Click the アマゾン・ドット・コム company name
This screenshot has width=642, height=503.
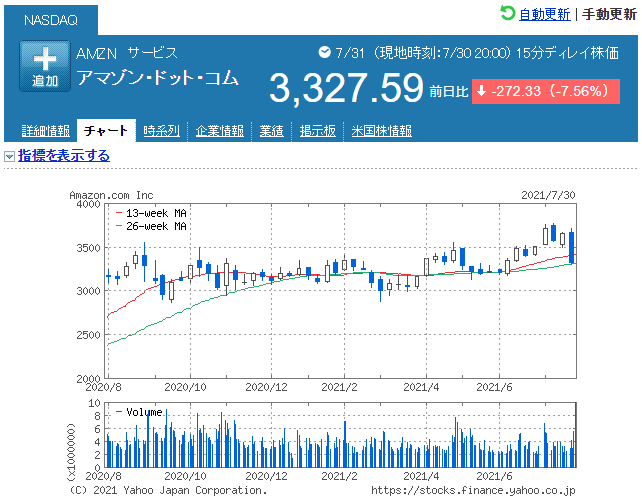pyautogui.click(x=158, y=78)
